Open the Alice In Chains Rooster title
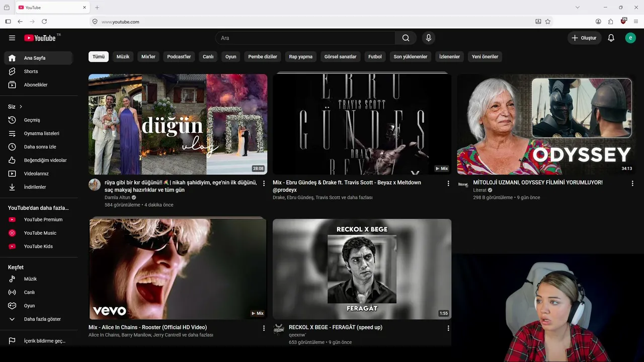Viewport: 644px width, 362px height. click(x=148, y=327)
